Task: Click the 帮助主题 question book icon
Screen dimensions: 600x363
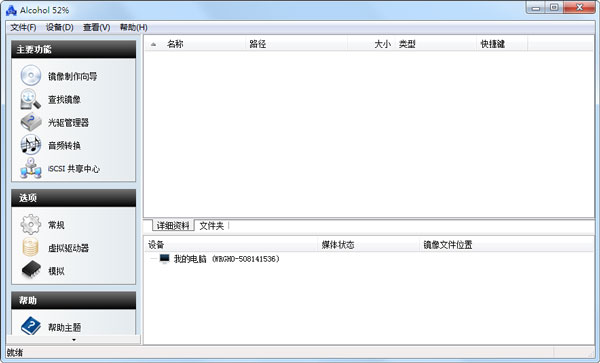Action: [31, 326]
